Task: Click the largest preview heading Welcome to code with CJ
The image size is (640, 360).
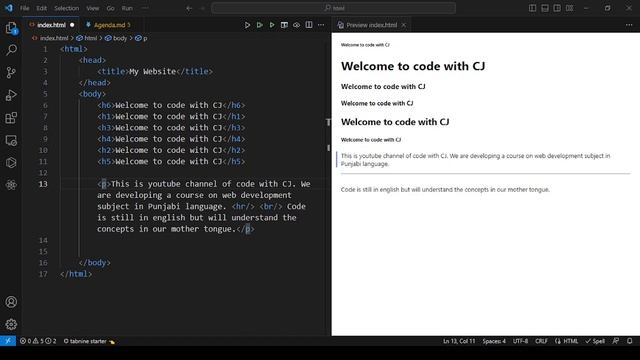Action: tap(413, 66)
